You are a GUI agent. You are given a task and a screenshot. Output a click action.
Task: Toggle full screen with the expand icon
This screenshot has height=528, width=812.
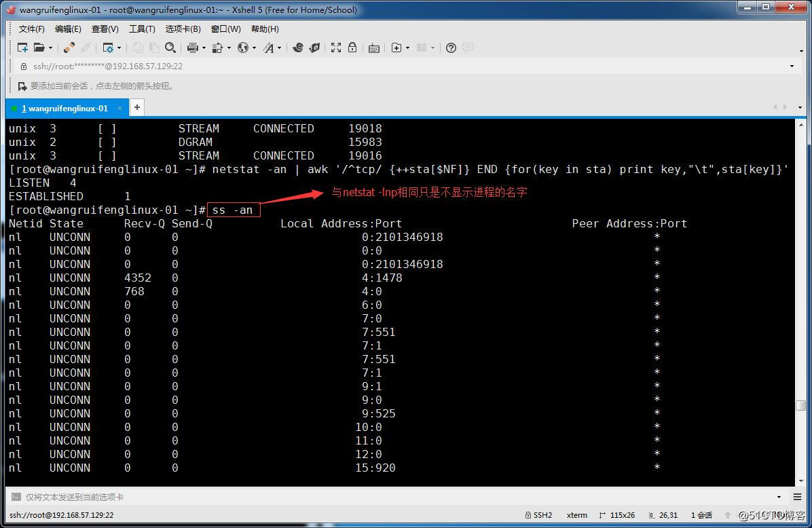pyautogui.click(x=336, y=48)
